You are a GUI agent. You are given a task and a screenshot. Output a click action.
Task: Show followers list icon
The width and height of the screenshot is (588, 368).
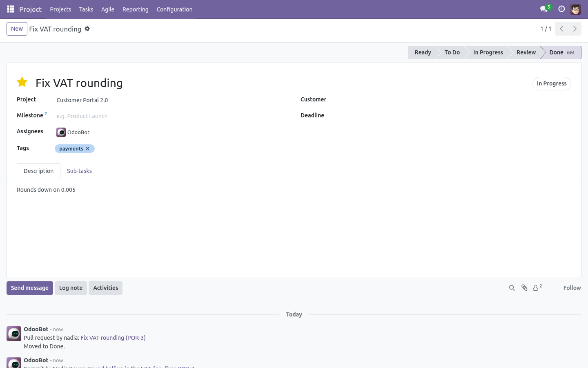click(x=537, y=287)
